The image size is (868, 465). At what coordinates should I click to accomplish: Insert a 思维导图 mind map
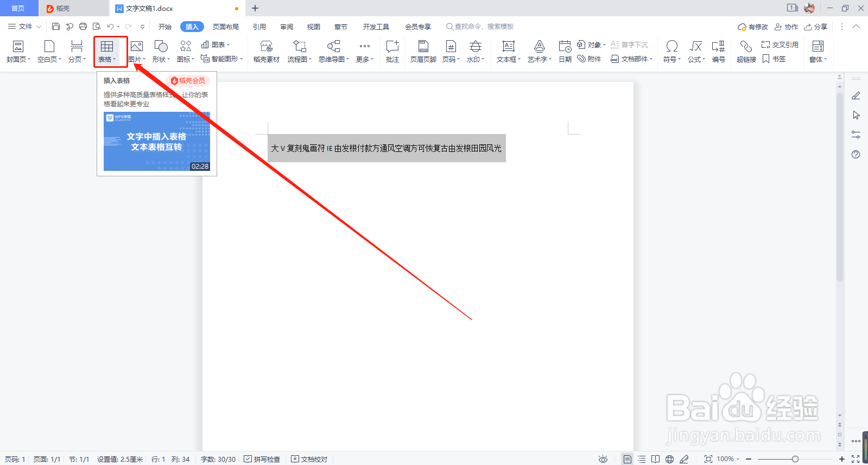coord(333,52)
